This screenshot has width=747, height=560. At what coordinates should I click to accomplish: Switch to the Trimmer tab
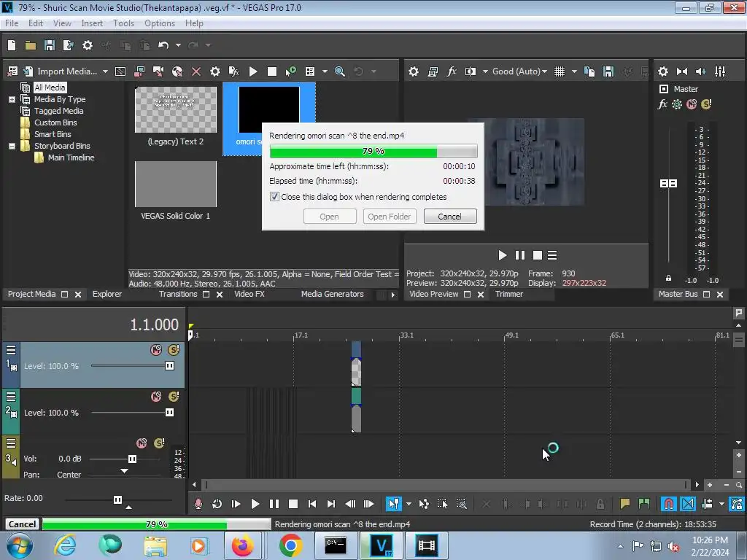pyautogui.click(x=508, y=295)
